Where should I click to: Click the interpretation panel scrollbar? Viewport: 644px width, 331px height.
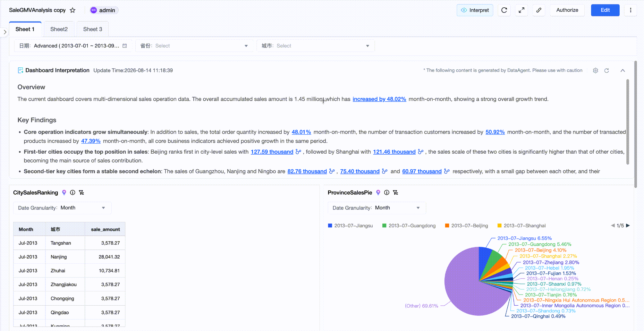(x=628, y=122)
